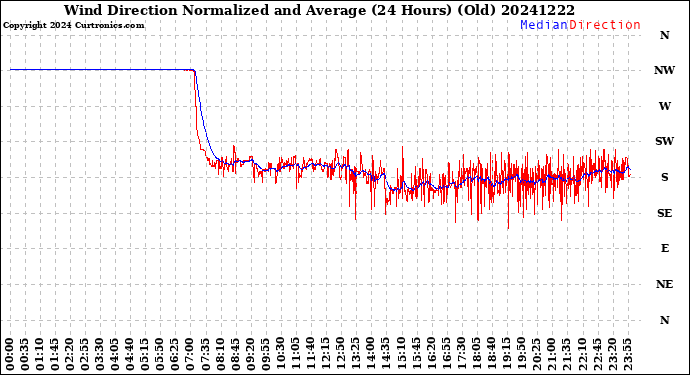
Task: Click the NW direction axis label
Action: point(664,70)
